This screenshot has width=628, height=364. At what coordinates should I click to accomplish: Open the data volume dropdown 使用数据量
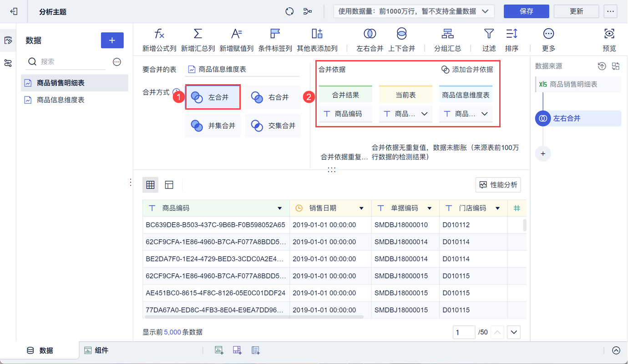coord(414,11)
